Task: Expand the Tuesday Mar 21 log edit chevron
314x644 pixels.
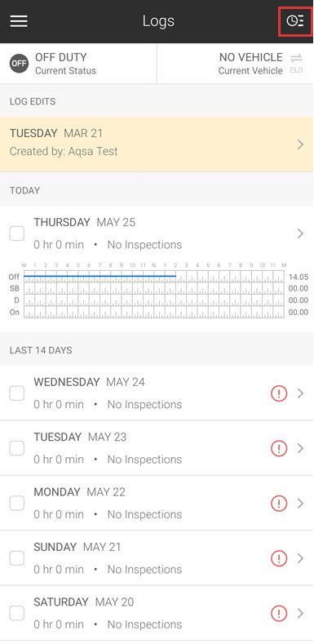Action: tap(300, 144)
